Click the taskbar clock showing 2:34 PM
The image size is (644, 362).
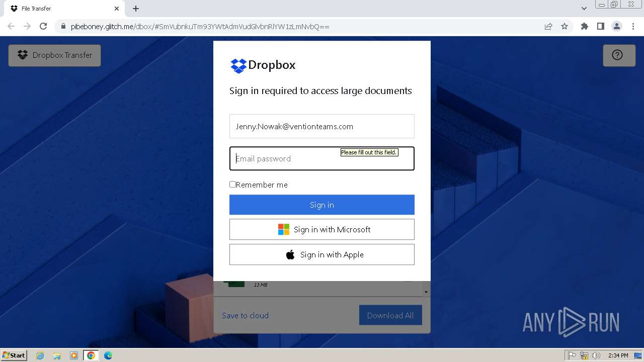(618, 355)
